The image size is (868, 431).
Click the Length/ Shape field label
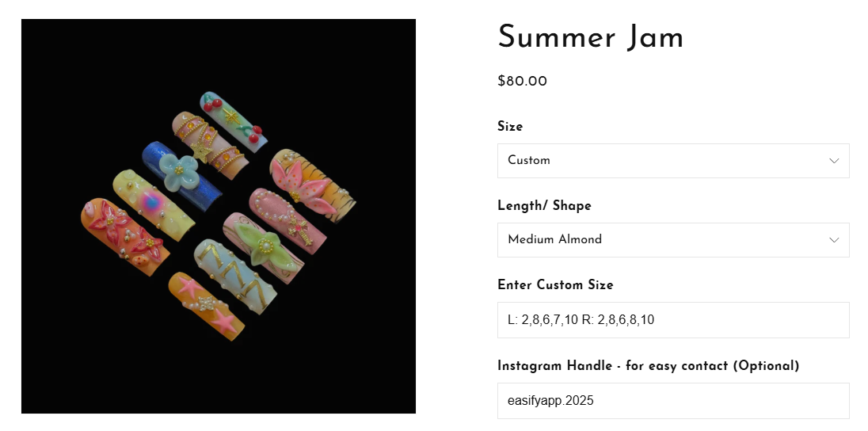pos(544,206)
